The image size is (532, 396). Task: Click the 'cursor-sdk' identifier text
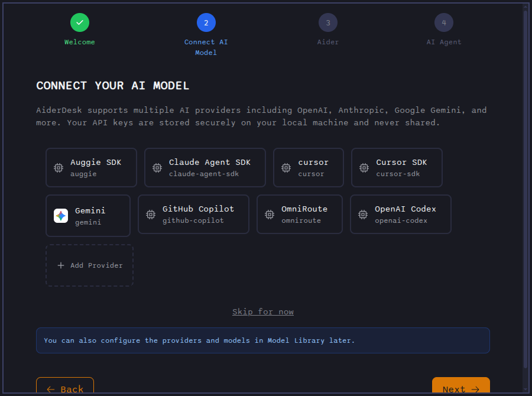(x=398, y=174)
